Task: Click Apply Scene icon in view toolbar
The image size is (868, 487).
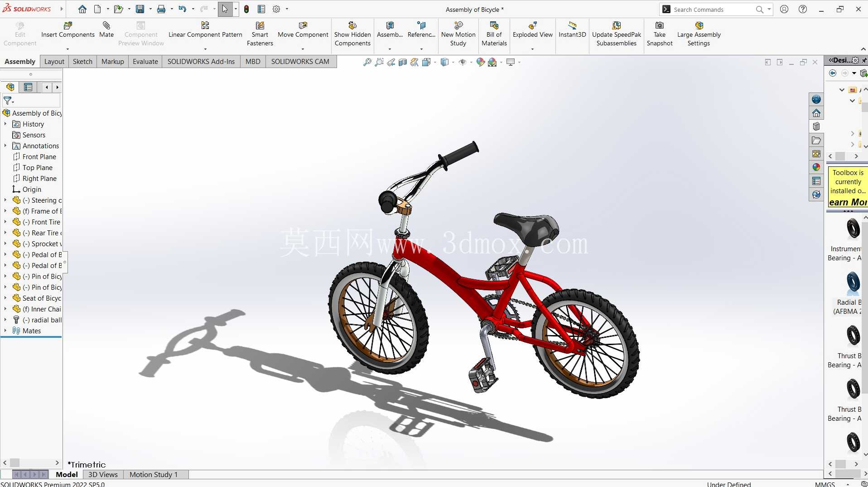Action: point(492,62)
